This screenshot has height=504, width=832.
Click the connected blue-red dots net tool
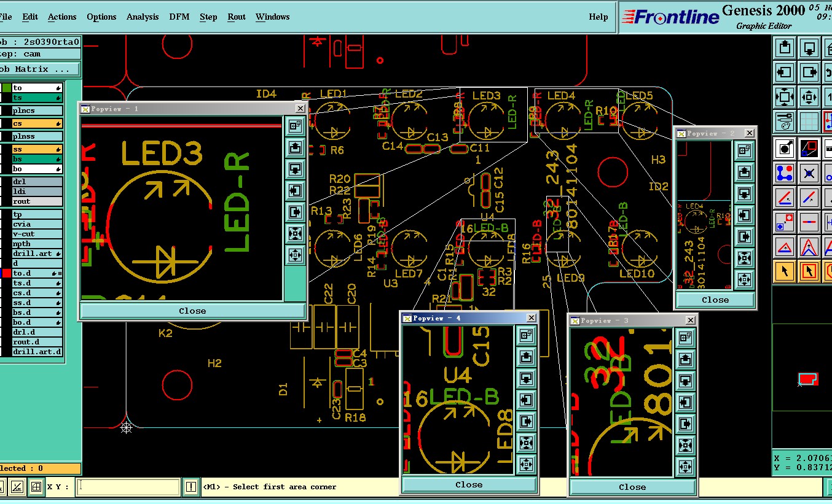click(785, 173)
